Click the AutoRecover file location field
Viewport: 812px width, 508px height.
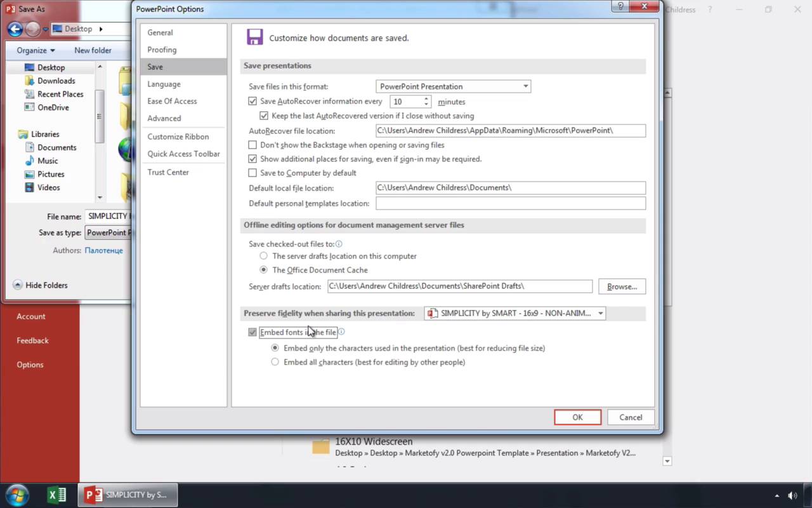click(511, 131)
